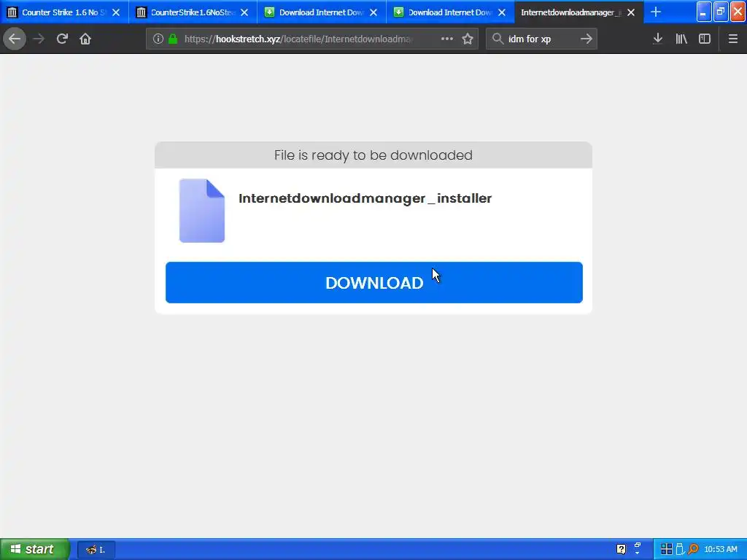This screenshot has width=747, height=560.
Task: Open the Windows start menu
Action: tap(35, 549)
